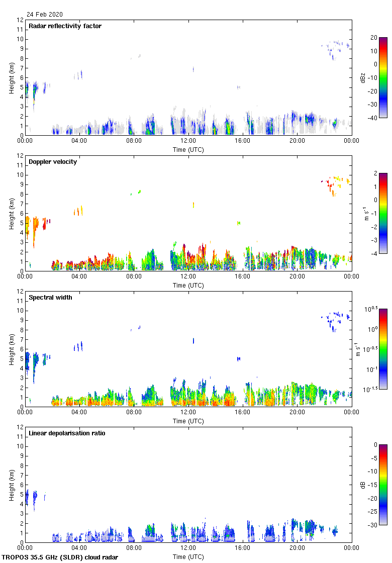Click Height (km) axis label of the reflectivity plot
Viewport: 392px width, 563px height.
(x=11, y=77)
